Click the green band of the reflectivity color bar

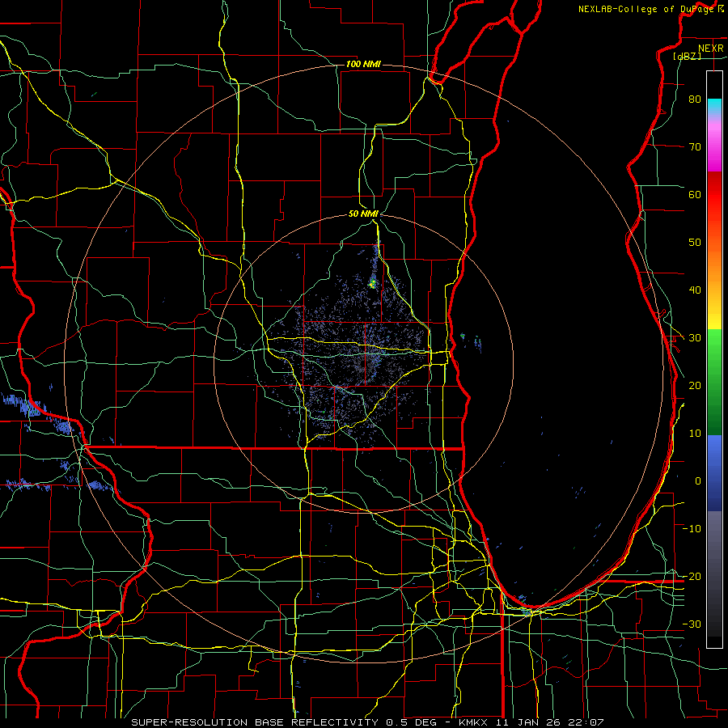tap(714, 382)
